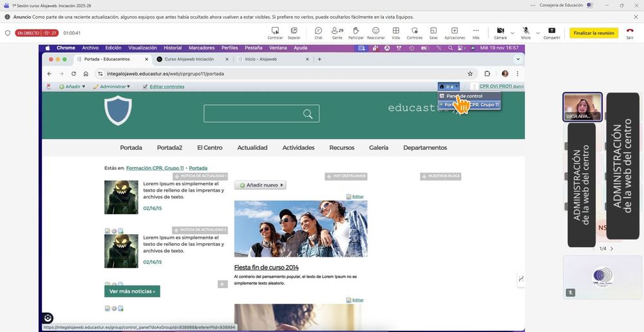
Task: Click the macOS Spotlight search icon
Action: tap(450, 48)
